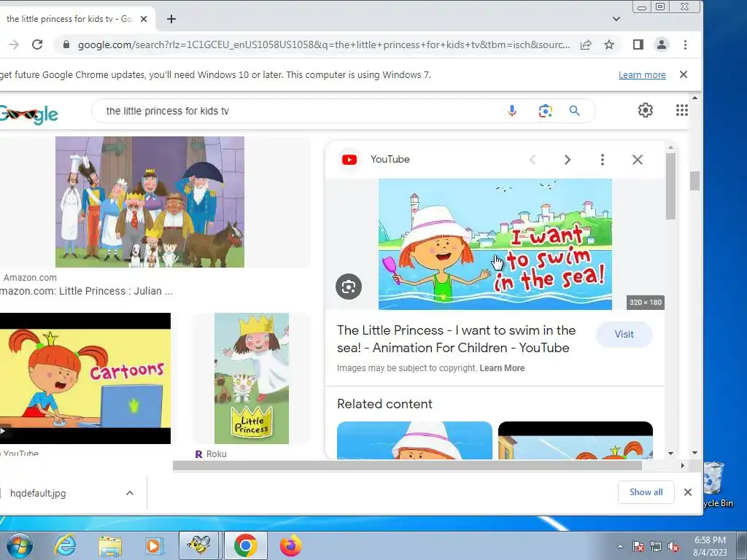Image resolution: width=747 pixels, height=560 pixels.
Task: Open the hqdefault.jpg downloaded file
Action: (x=38, y=494)
